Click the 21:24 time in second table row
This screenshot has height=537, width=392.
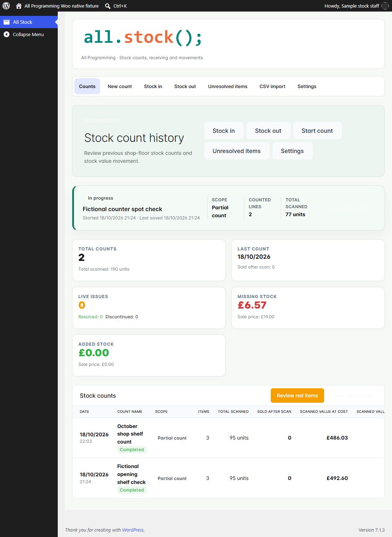tap(86, 482)
